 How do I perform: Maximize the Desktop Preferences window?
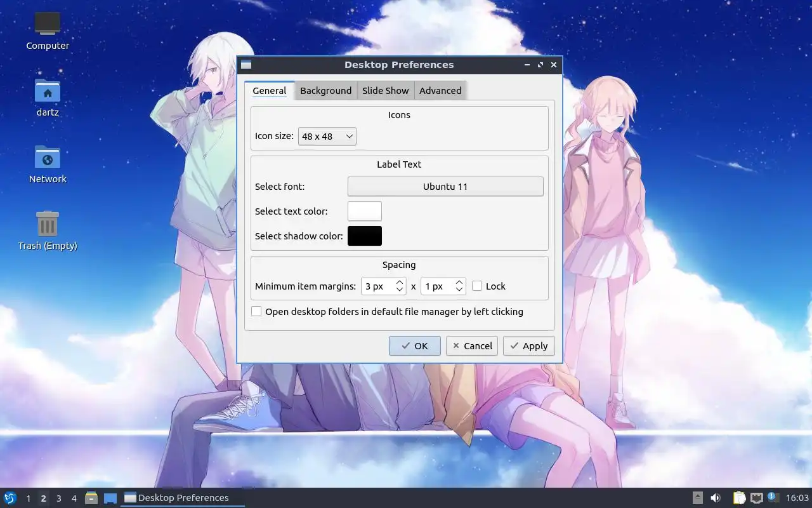pos(540,65)
